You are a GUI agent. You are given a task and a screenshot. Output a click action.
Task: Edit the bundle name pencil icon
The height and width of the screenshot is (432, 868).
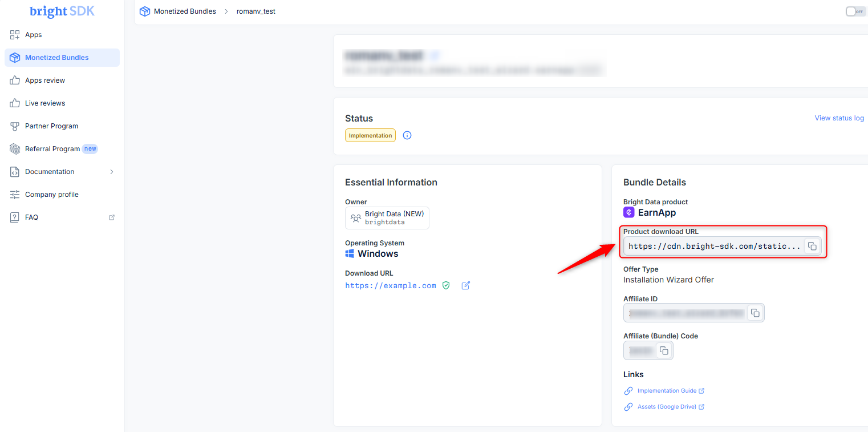[x=435, y=56]
